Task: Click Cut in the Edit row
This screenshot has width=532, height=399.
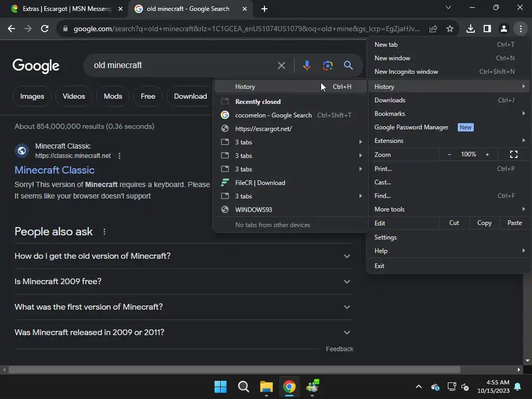Action: [454, 223]
